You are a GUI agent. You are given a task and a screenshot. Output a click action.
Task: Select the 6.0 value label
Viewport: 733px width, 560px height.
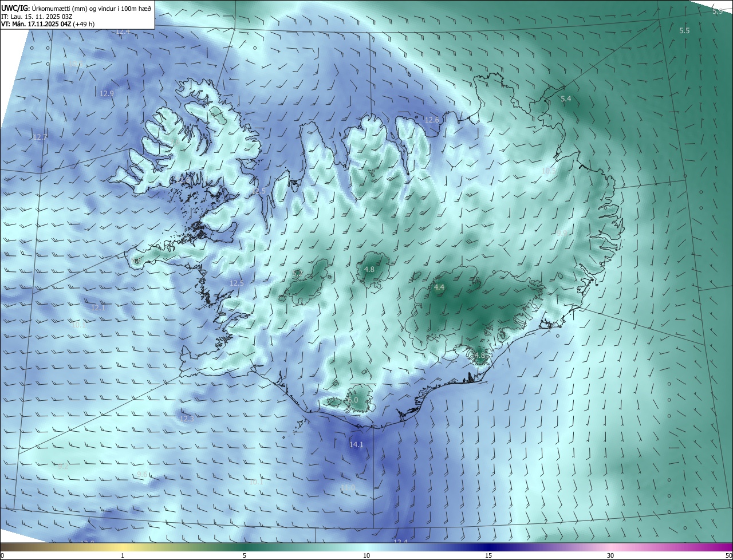coord(353,400)
